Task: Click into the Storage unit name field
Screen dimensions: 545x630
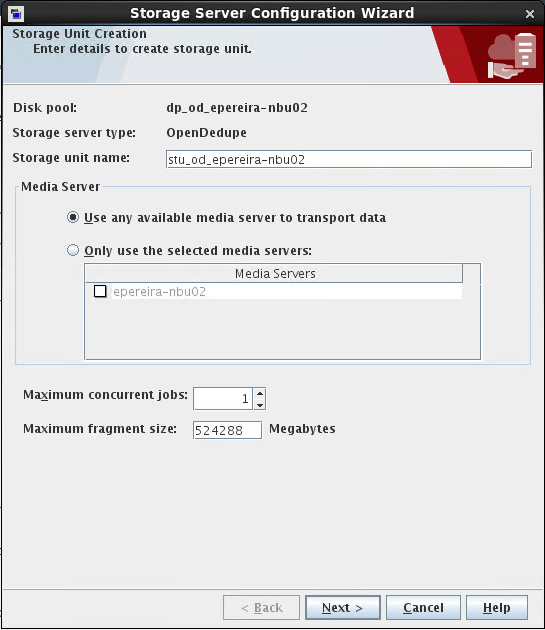Action: coord(348,160)
